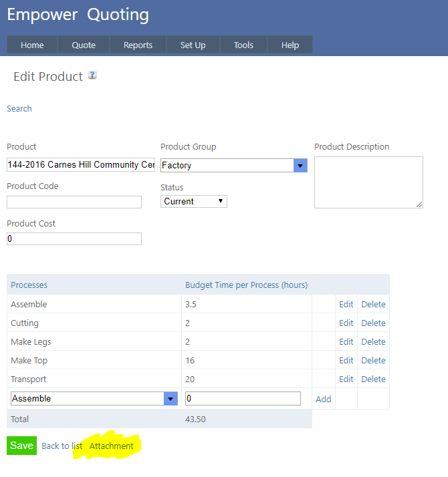
Task: Open the Home menu
Action: tap(32, 45)
